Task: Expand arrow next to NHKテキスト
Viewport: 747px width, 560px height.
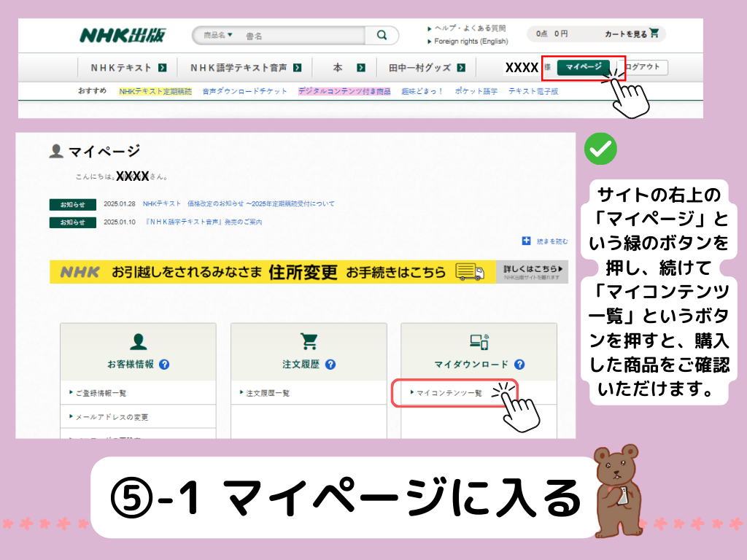Action: coord(163,68)
